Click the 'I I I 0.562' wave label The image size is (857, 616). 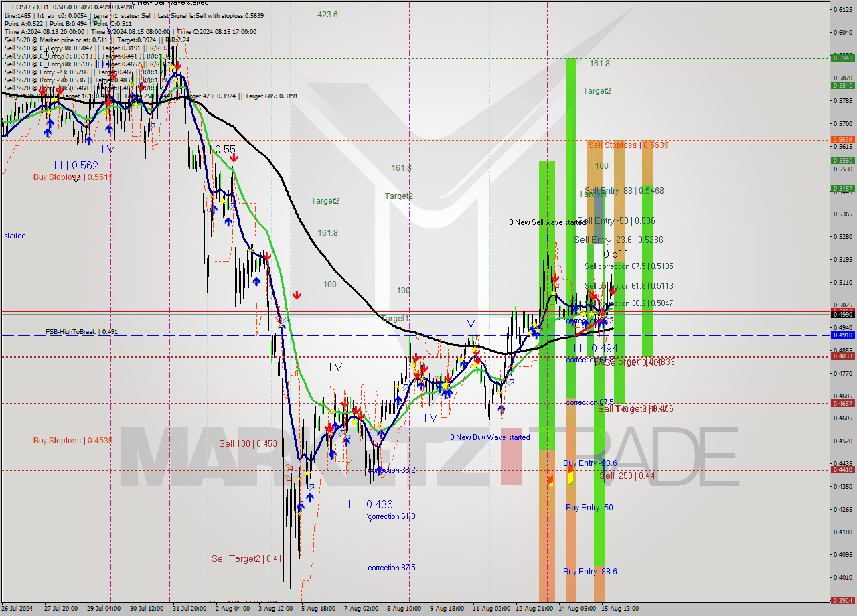coord(76,165)
